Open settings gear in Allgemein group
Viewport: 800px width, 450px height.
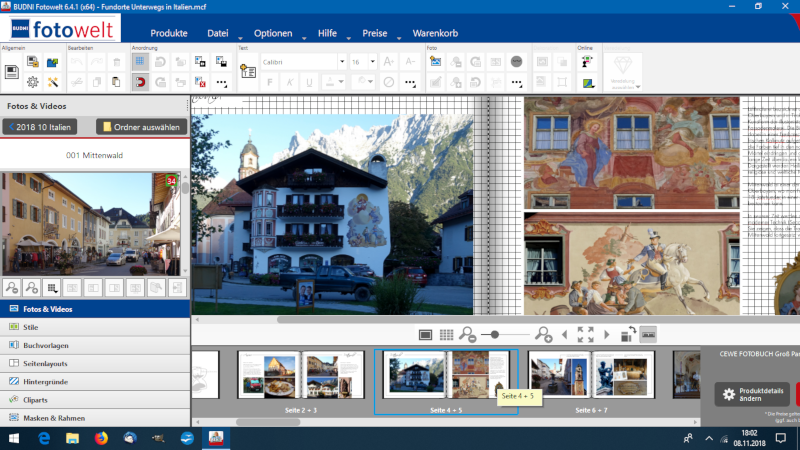[x=33, y=82]
